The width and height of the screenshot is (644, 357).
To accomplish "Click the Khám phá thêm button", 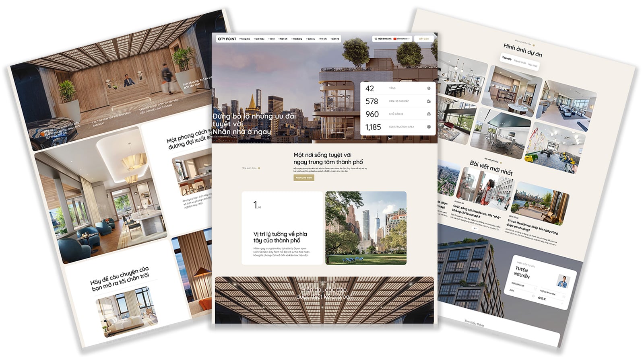I will (x=303, y=178).
